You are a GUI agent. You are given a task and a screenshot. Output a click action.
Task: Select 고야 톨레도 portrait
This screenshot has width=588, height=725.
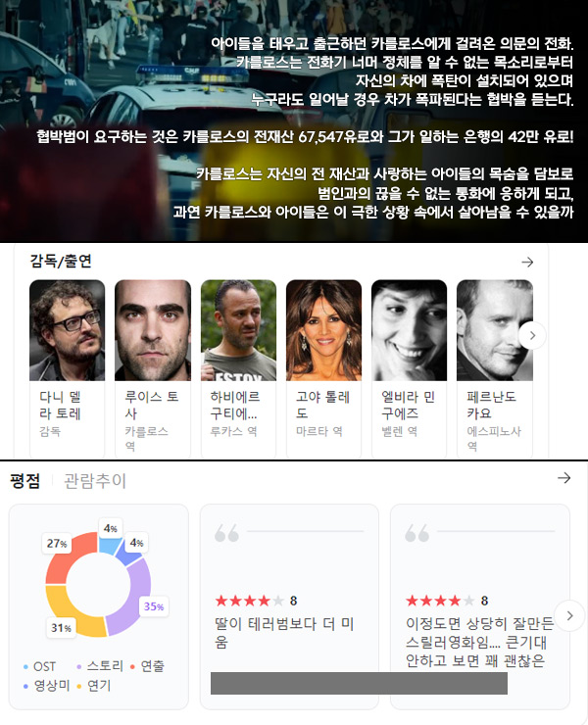pyautogui.click(x=323, y=330)
